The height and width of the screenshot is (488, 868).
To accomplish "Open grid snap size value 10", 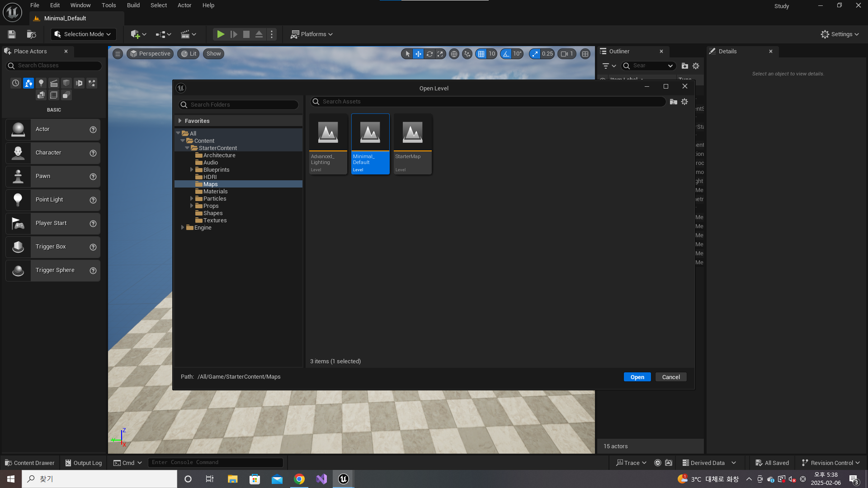I will [492, 54].
